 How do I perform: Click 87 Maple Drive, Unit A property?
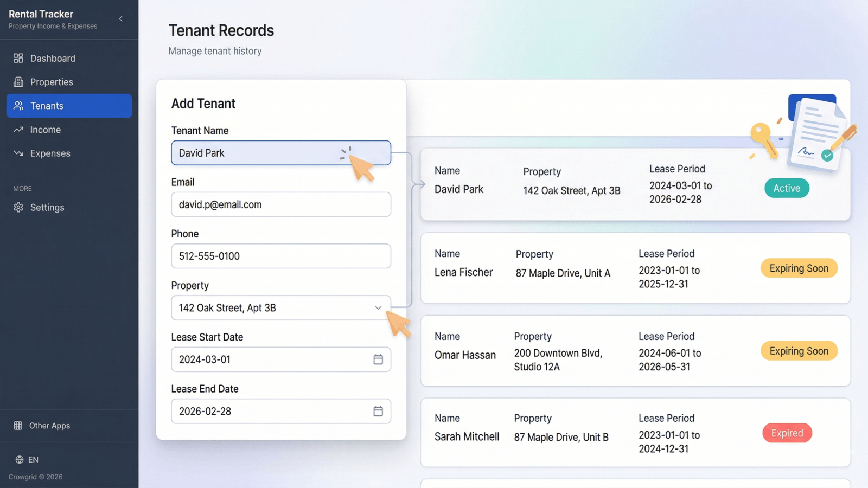563,273
